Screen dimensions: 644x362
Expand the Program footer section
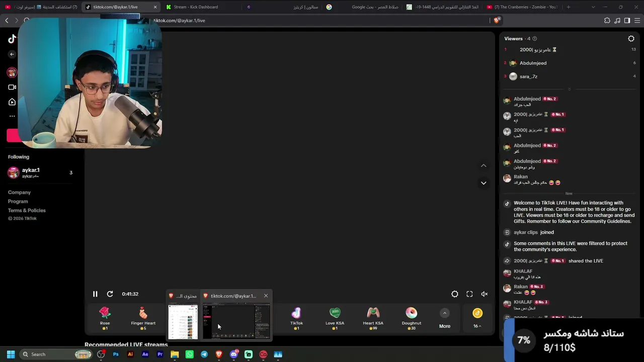point(18,202)
